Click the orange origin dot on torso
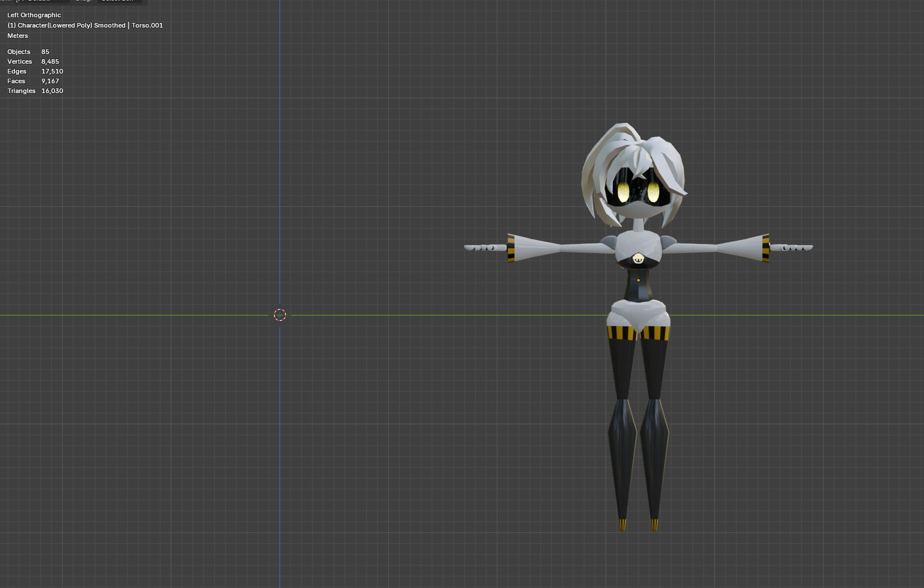Viewport: 924px width, 588px height. coord(638,280)
